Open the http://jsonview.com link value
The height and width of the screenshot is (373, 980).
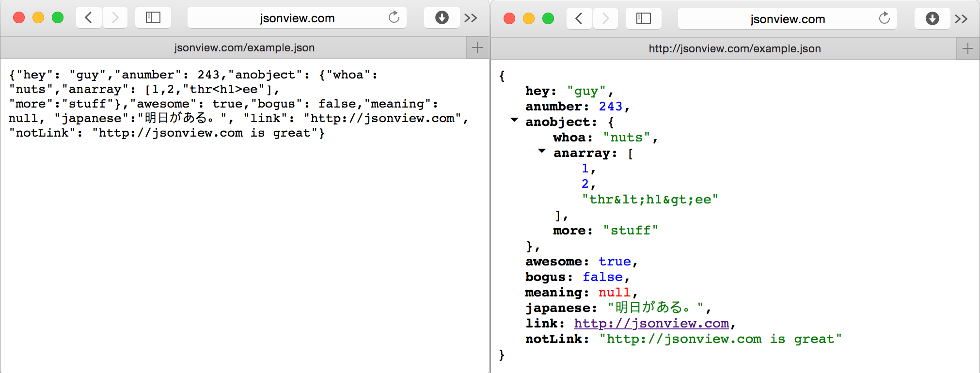[x=651, y=323]
